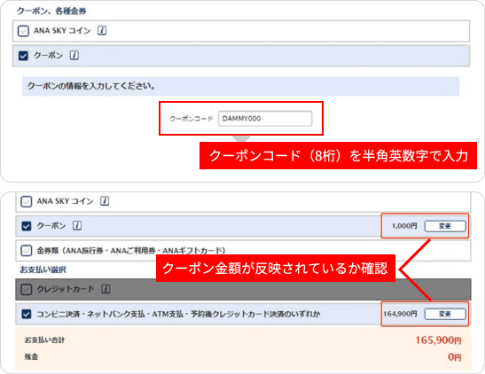Click the 残金 label
Screen dimensions: 485x374
tap(31, 357)
